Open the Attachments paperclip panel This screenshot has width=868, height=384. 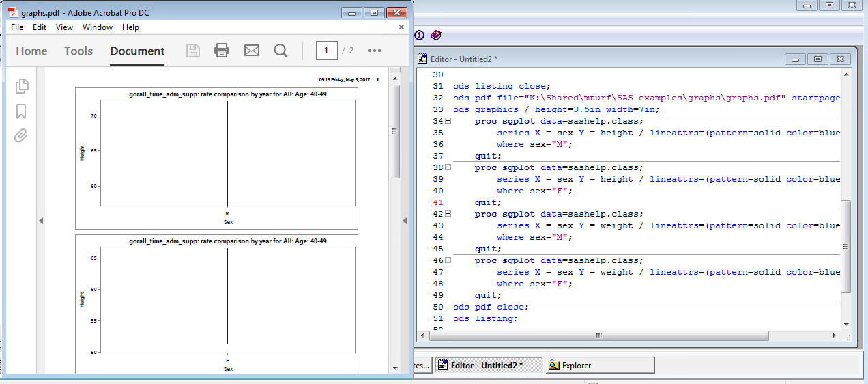pos(22,135)
